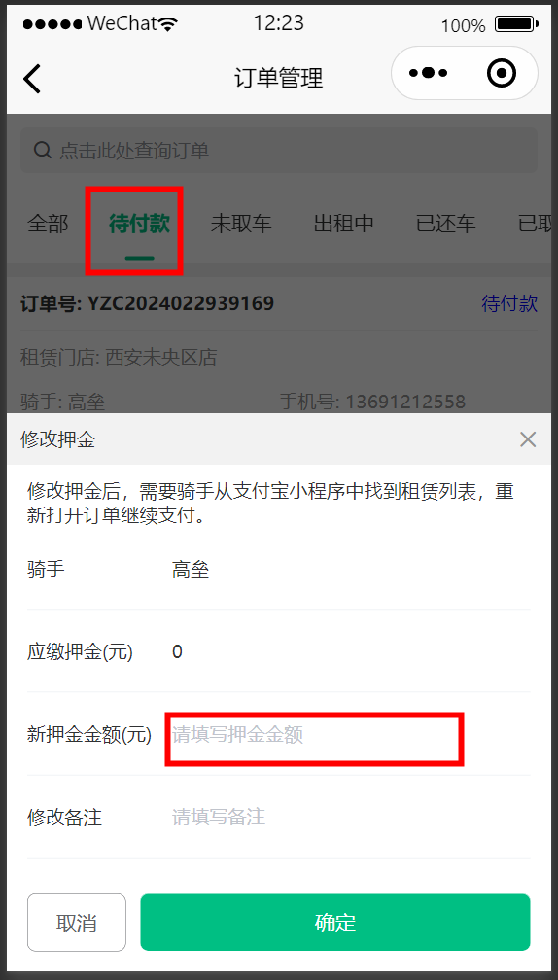Screen dimensions: 558x980
Task: Open the 未取车 tab
Action: click(241, 224)
